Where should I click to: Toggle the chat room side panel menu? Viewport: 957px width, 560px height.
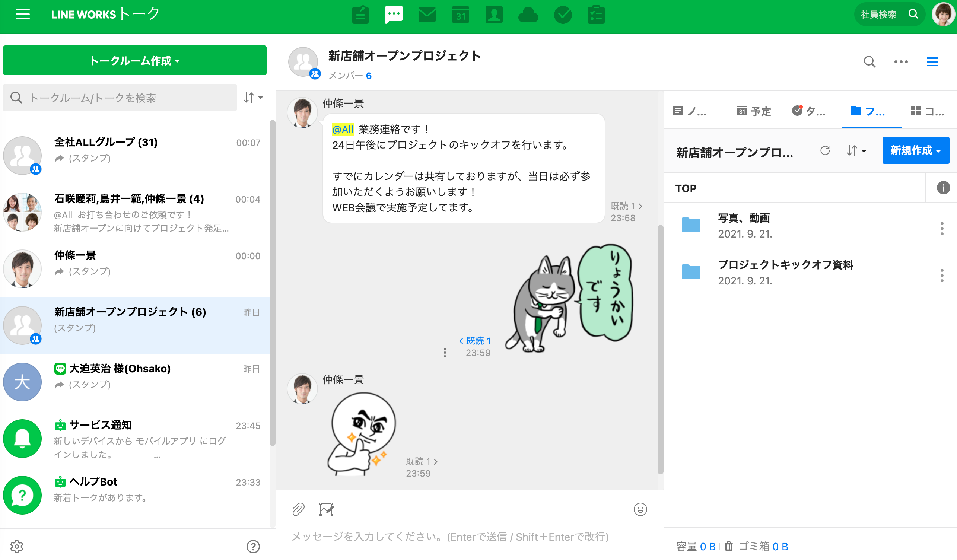(x=932, y=62)
